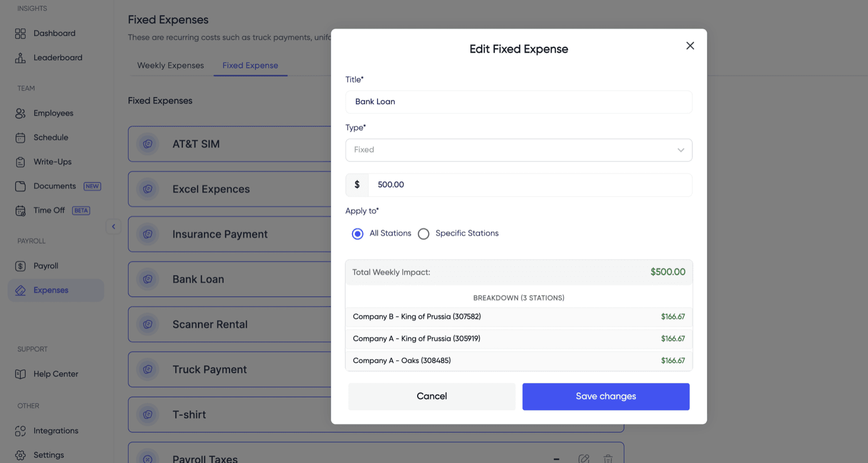The height and width of the screenshot is (463, 868).
Task: Click the Time Off calendar icon
Action: point(20,211)
